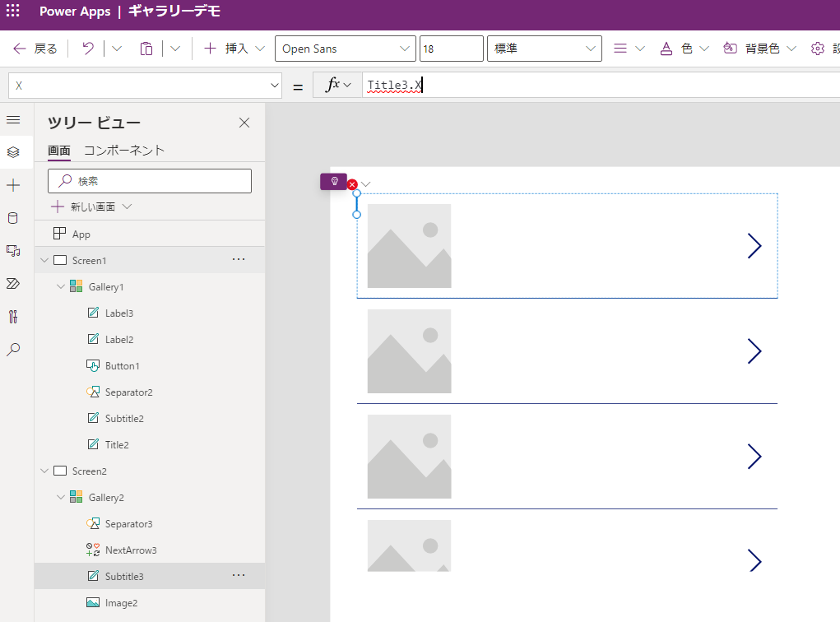Screen dimensions: 840x622
Task: Open the settings gear icon
Action: point(818,49)
